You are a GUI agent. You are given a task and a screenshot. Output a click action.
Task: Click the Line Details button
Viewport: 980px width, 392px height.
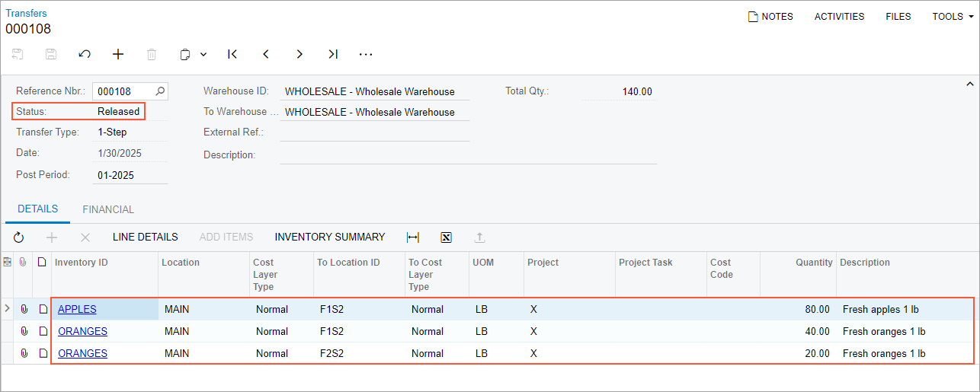[x=145, y=237]
